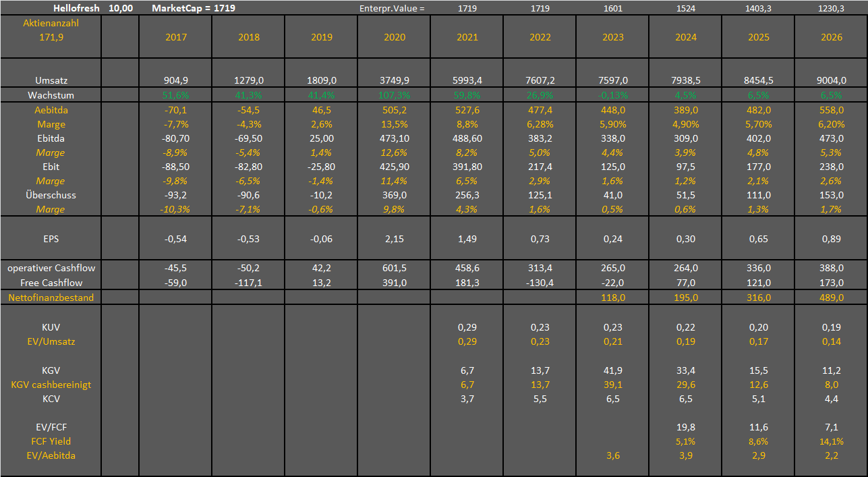Select the Aktienanzahl label
The image size is (868, 477).
51,23
